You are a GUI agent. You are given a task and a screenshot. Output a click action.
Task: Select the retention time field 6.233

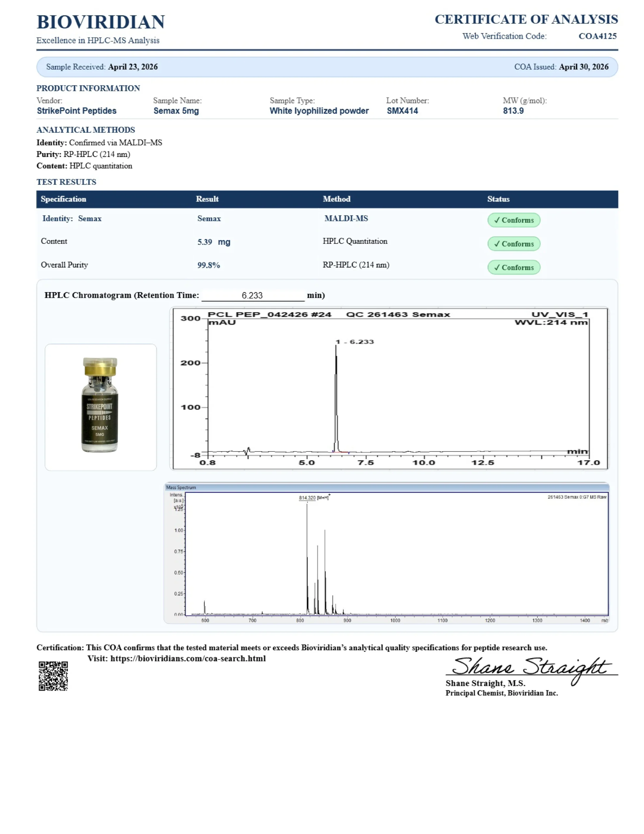[x=253, y=295]
